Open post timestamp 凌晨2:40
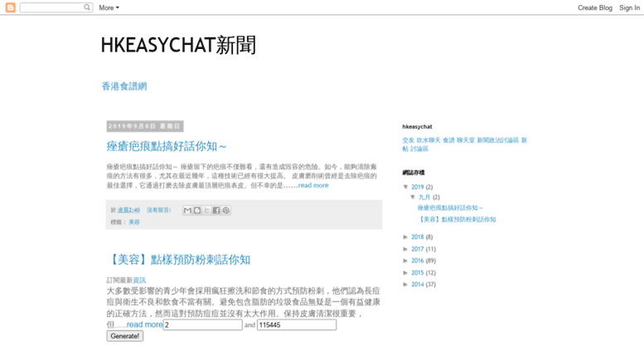 point(128,210)
